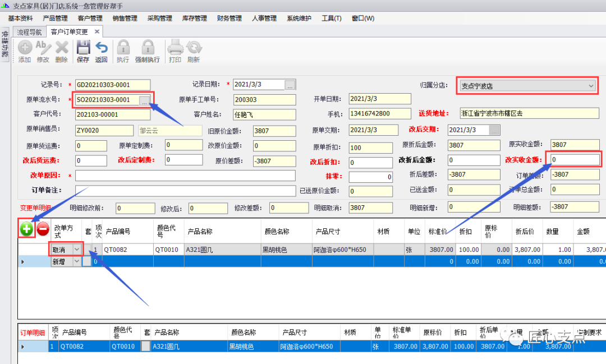
Task: Click the 明细取消 field showing 3807
Action: (371, 208)
